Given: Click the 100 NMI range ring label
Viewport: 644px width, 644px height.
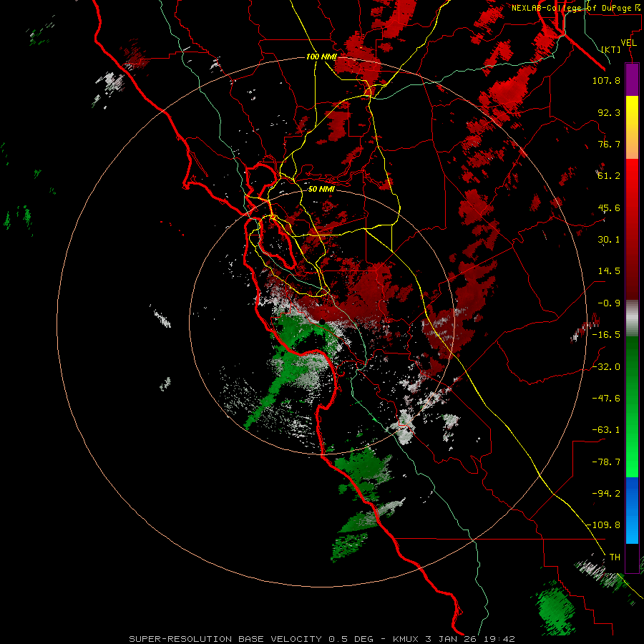Looking at the screenshot, I should (321, 57).
